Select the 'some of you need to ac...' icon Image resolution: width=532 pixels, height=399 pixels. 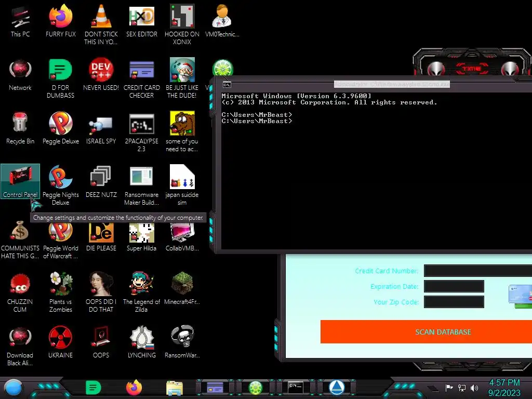tap(182, 132)
